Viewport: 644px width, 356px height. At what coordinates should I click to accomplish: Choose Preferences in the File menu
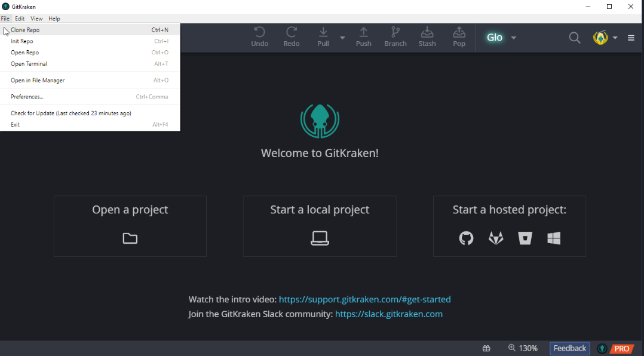point(27,97)
